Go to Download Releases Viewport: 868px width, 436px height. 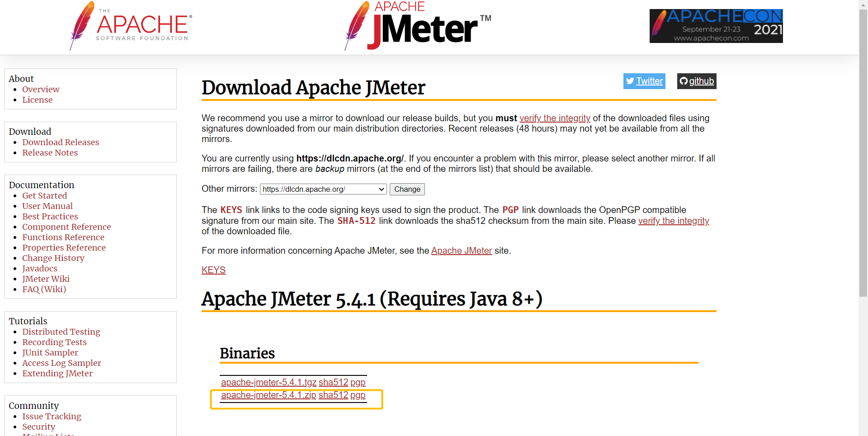click(x=61, y=142)
